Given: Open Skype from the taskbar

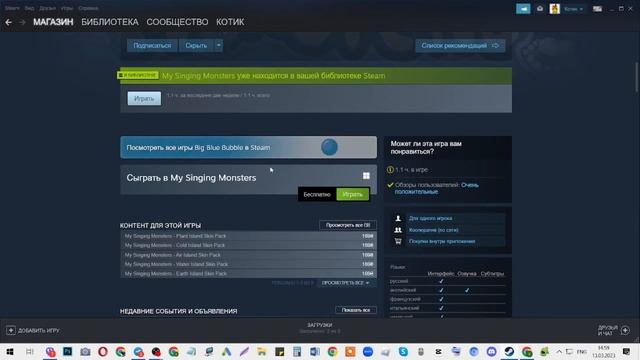Looking at the screenshot, I should [x=403, y=351].
